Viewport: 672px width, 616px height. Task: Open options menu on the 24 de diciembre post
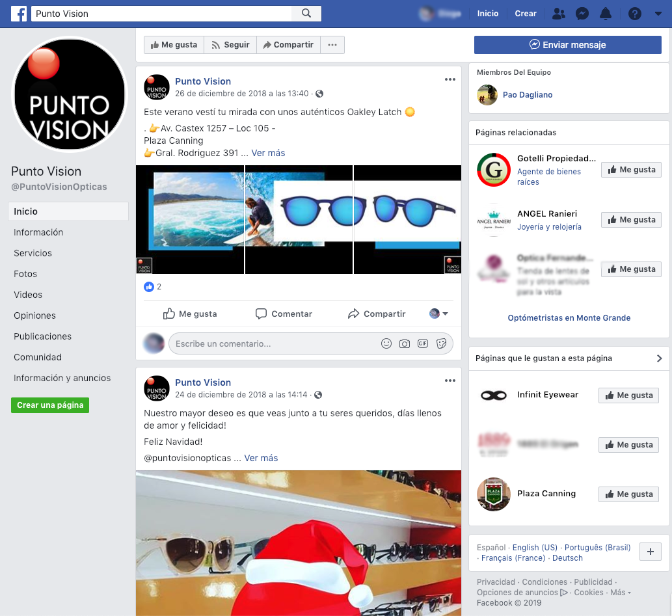[450, 381]
